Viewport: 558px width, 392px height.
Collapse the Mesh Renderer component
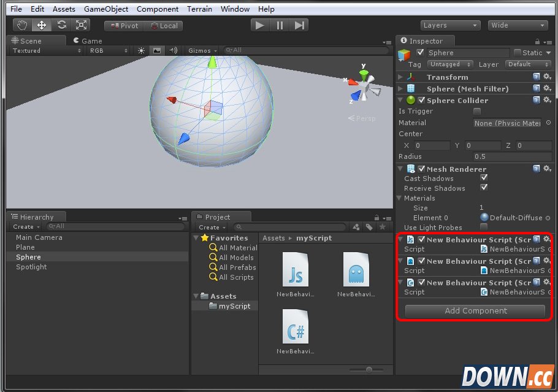401,168
